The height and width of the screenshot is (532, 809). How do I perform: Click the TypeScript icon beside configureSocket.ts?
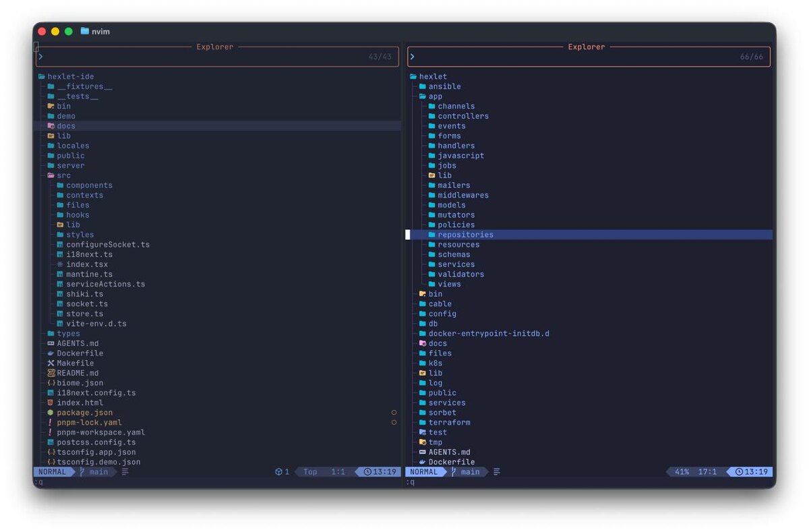tap(60, 245)
